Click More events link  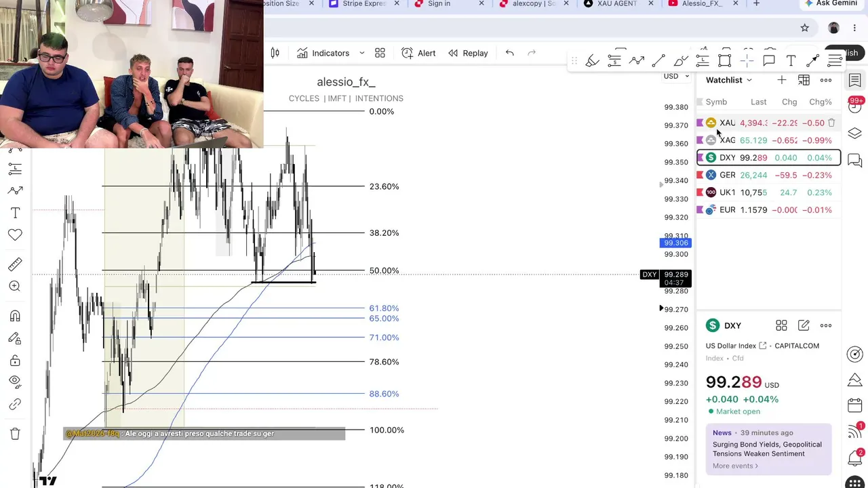[735, 466]
